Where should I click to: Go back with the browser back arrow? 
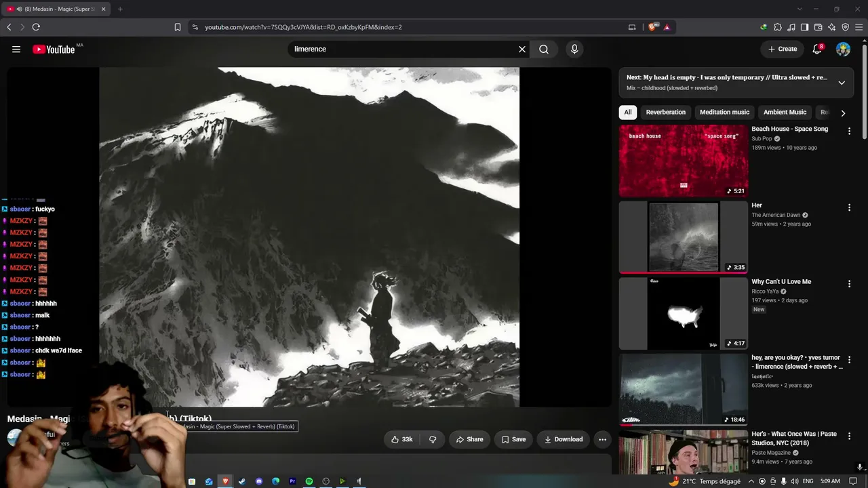9,27
